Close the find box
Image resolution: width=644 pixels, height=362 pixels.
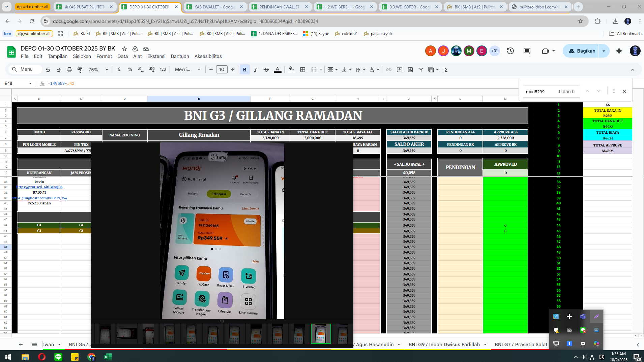[x=624, y=91]
